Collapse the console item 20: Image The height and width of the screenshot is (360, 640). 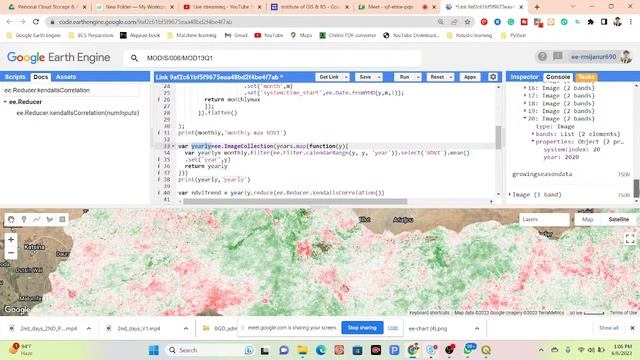coord(525,118)
